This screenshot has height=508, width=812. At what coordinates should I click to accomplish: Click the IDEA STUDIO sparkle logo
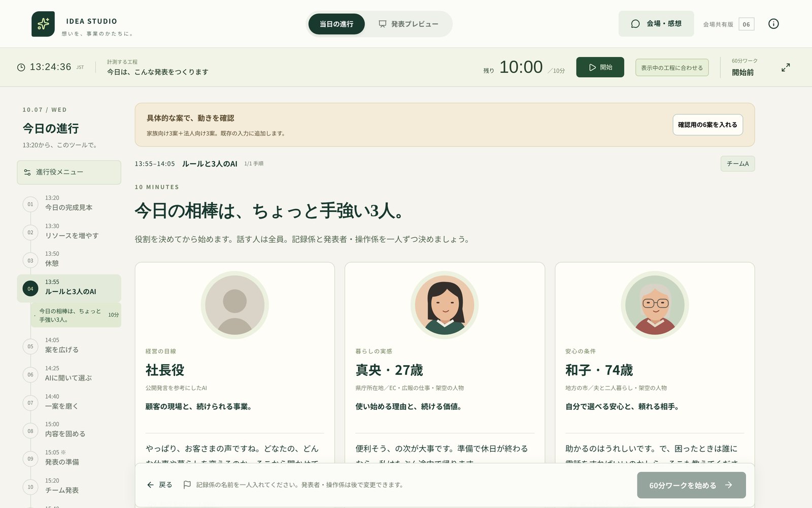[43, 24]
